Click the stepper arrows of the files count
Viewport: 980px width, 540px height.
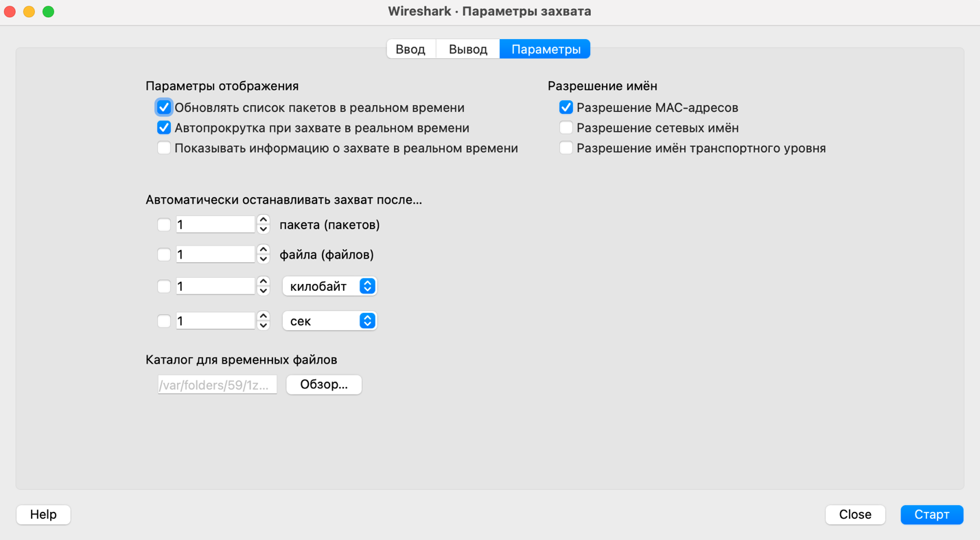264,255
